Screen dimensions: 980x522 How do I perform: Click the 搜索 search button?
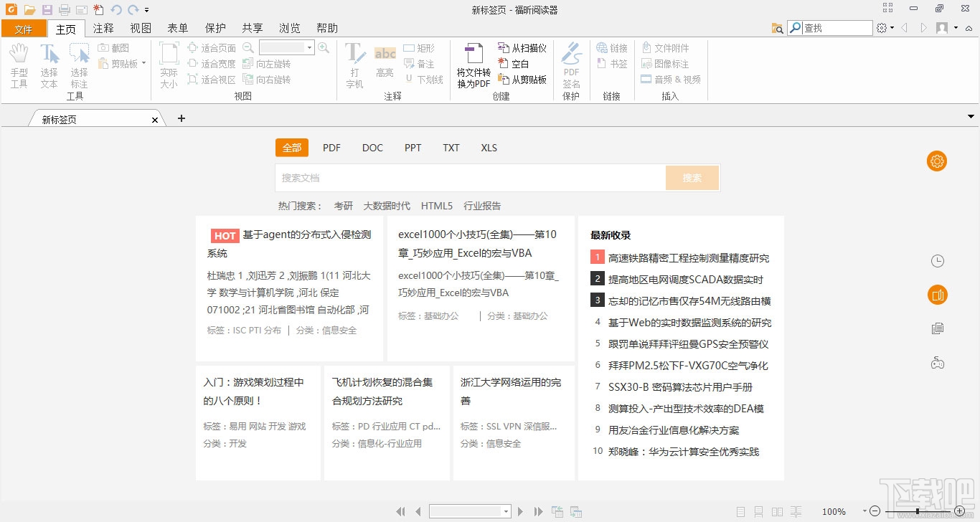pos(691,177)
